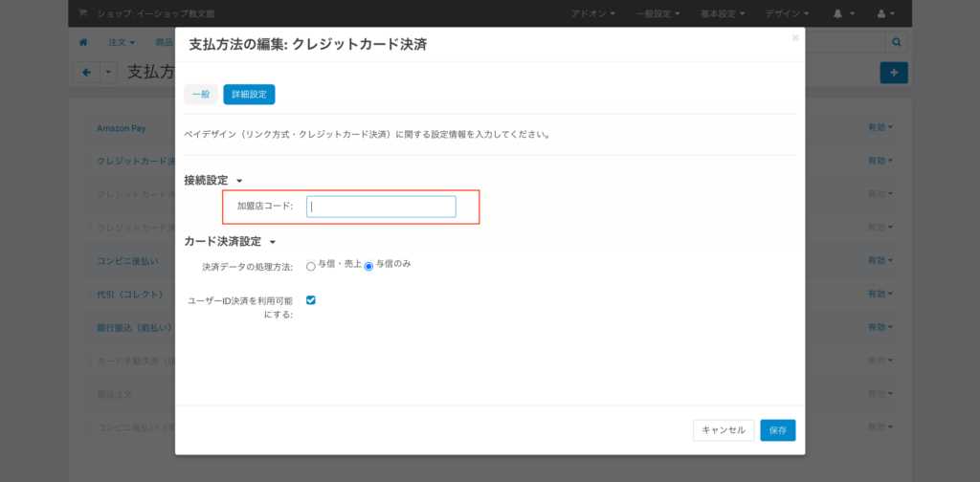Image resolution: width=980 pixels, height=482 pixels.
Task: Click the blue plus add button
Action: pyautogui.click(x=893, y=73)
